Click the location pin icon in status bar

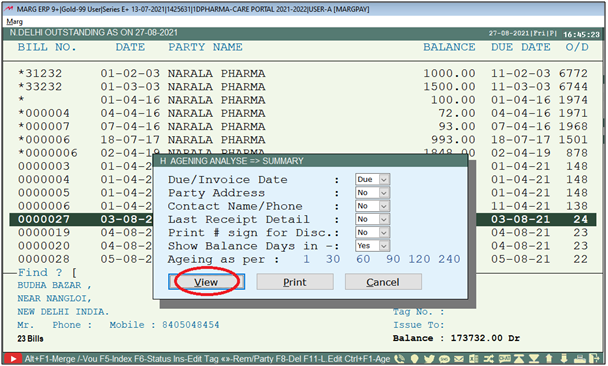415,359
